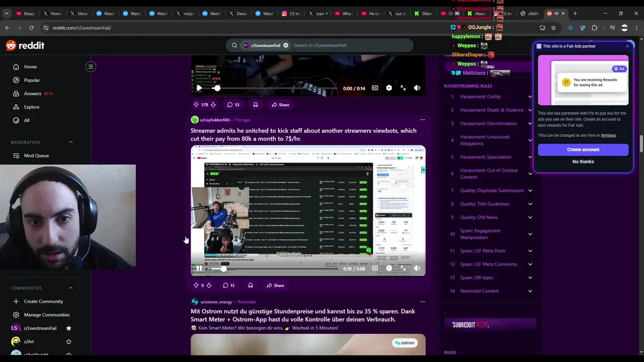The height and width of the screenshot is (362, 644).
Task: Fullscreen the viewbots video
Action: point(403,268)
